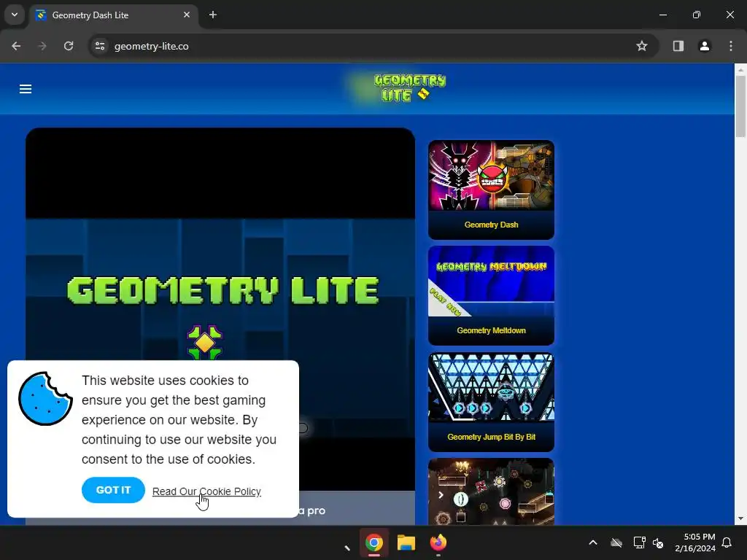
Task: Click the page vertical scrollbar thumb
Action: (740, 106)
